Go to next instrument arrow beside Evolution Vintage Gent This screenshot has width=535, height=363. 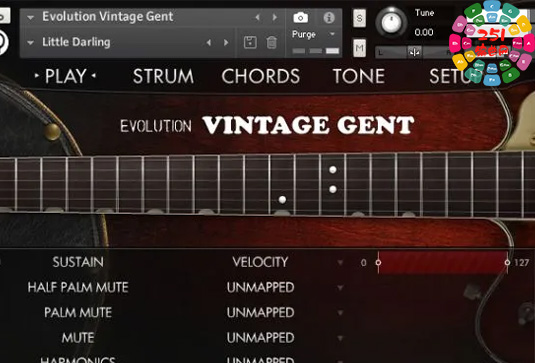click(x=275, y=17)
